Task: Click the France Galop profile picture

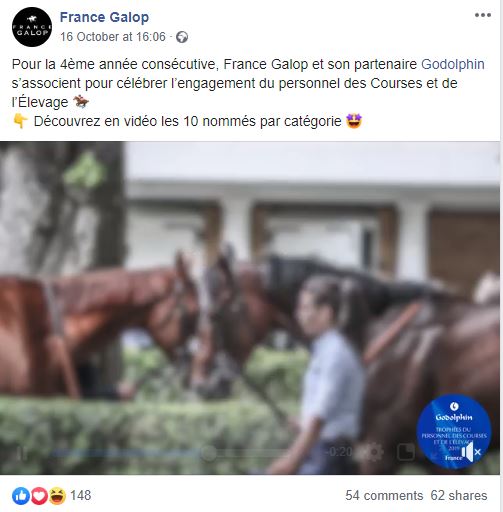Action: tap(32, 27)
